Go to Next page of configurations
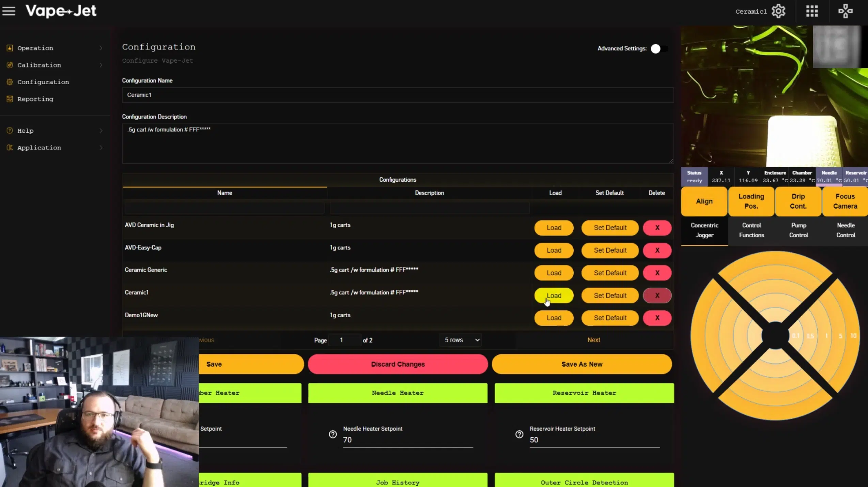The height and width of the screenshot is (487, 868). [594, 340]
